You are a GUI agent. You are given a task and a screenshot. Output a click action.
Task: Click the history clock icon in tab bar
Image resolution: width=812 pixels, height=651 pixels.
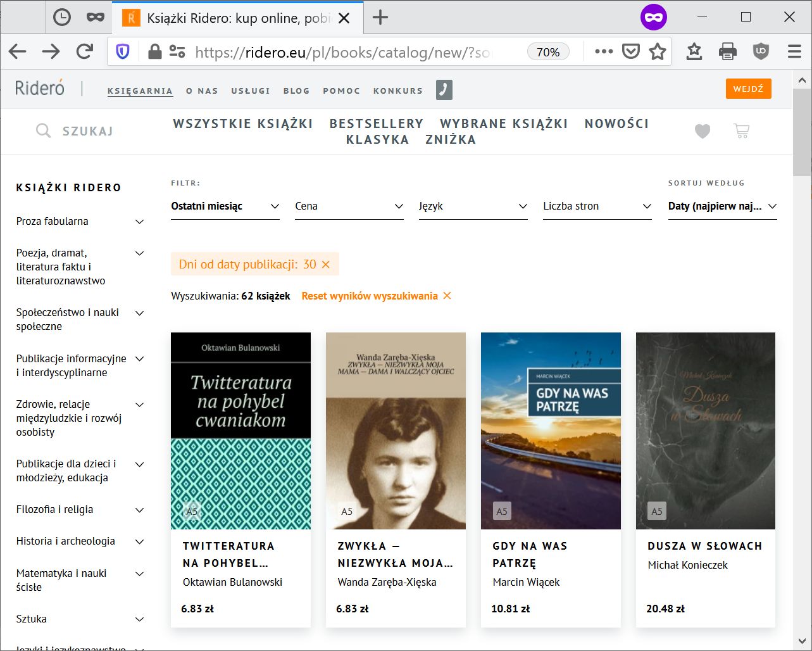pyautogui.click(x=62, y=17)
